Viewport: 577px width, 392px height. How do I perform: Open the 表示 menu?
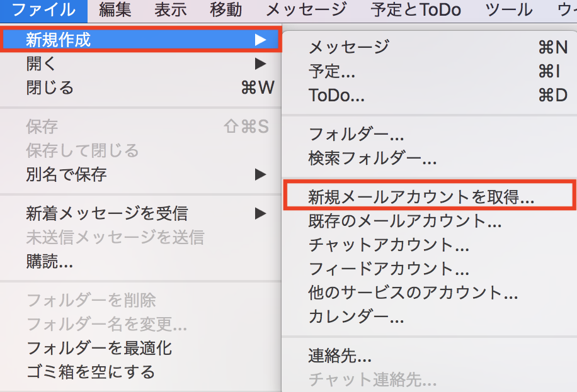point(170,10)
